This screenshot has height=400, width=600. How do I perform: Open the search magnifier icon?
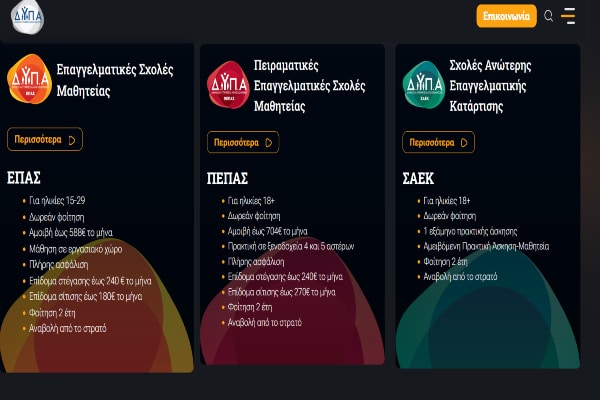[548, 16]
